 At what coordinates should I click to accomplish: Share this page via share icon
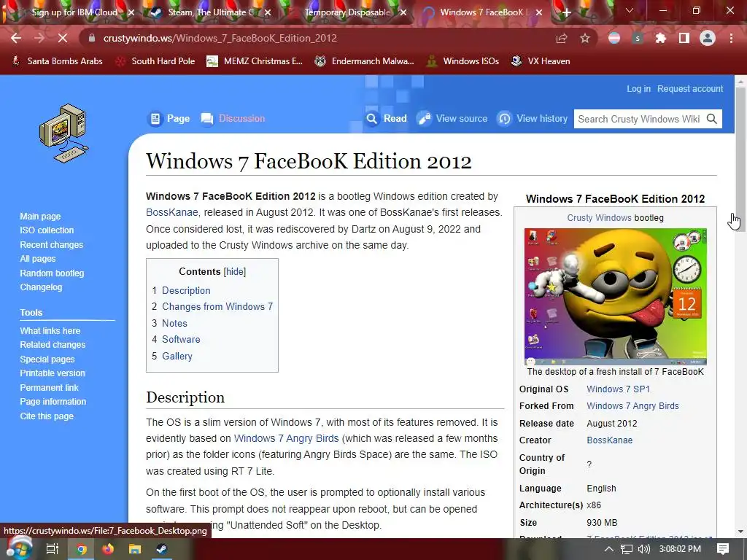(562, 38)
